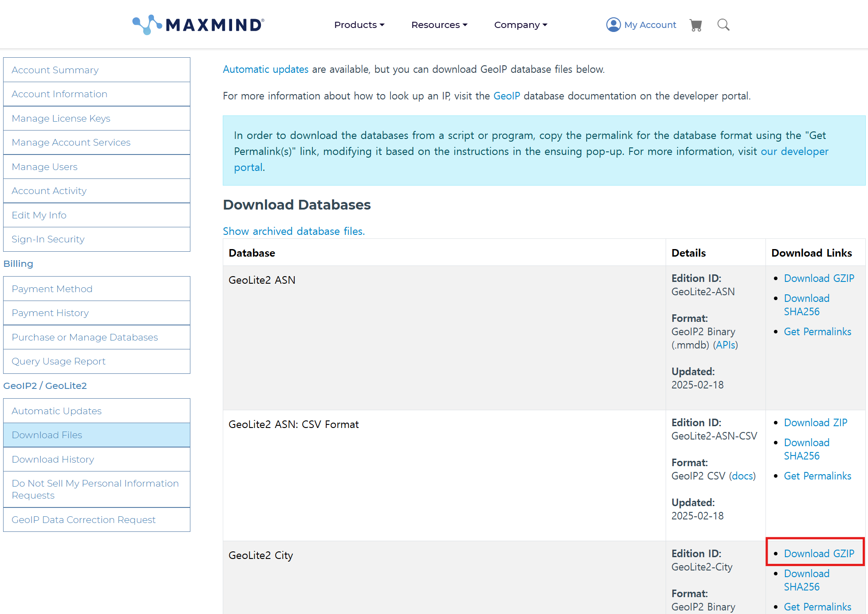Click the Automatic updates link
This screenshot has height=614, width=868.
point(265,69)
